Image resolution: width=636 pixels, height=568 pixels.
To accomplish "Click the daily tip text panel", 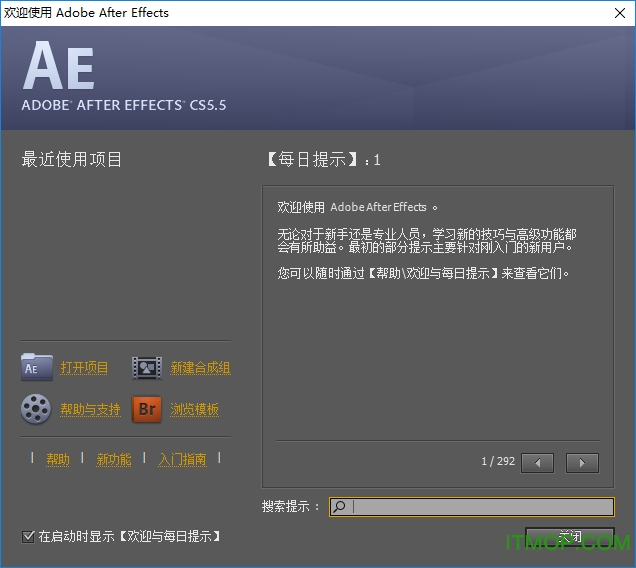I will click(x=437, y=310).
